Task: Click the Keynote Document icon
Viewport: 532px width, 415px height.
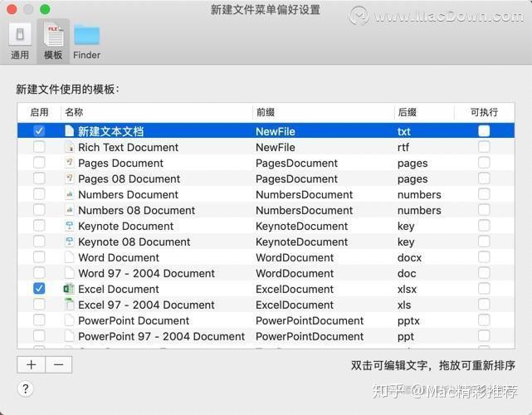Action: (69, 225)
